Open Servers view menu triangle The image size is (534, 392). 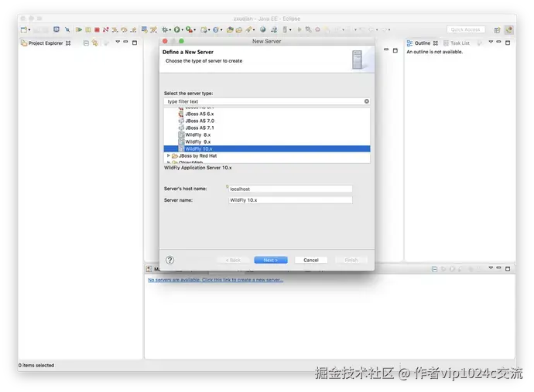491,268
